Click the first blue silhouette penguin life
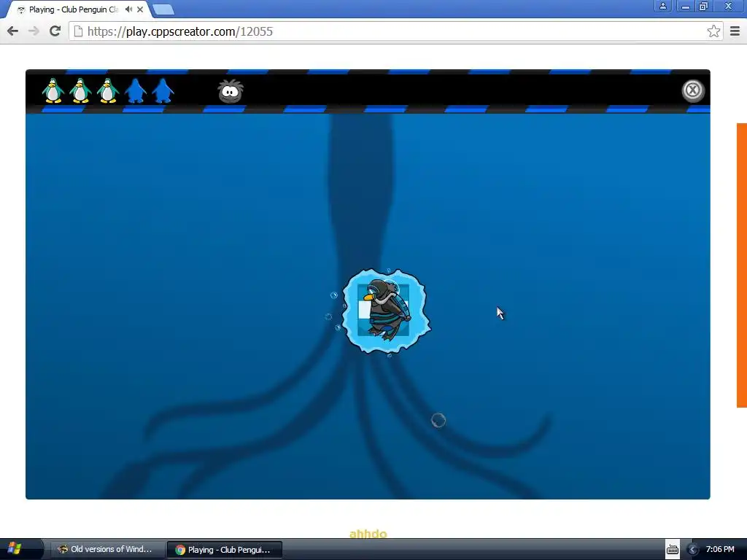 [135, 90]
